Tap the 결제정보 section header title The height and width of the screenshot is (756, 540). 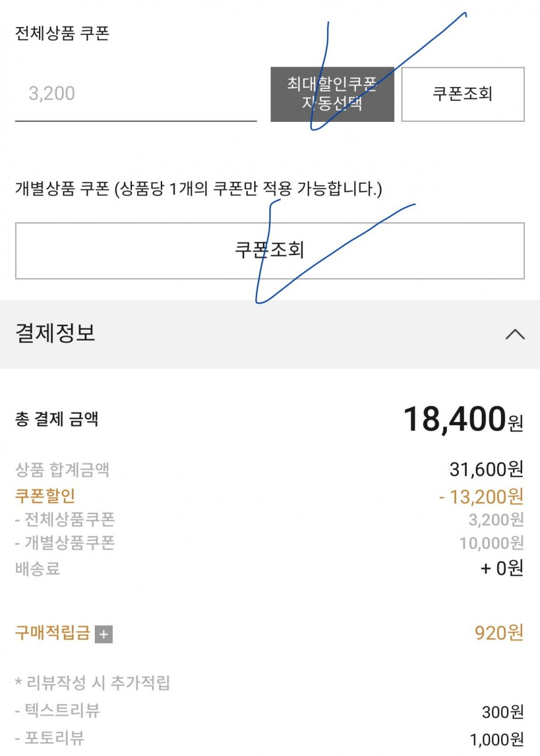pyautogui.click(x=55, y=333)
